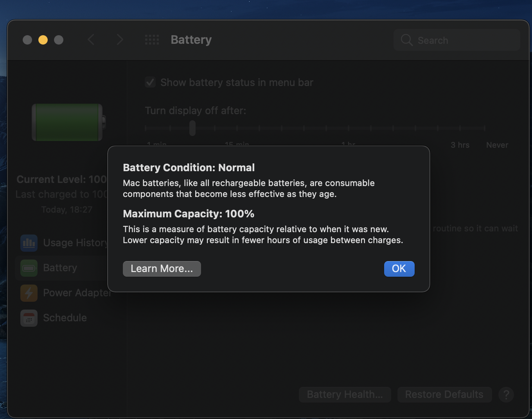Show all preferences grid icon

[x=152, y=39]
